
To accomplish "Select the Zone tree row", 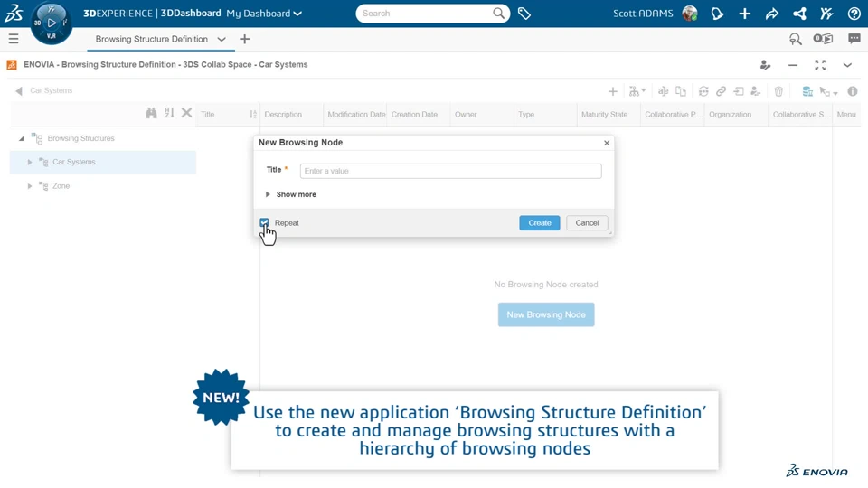I will click(x=103, y=186).
